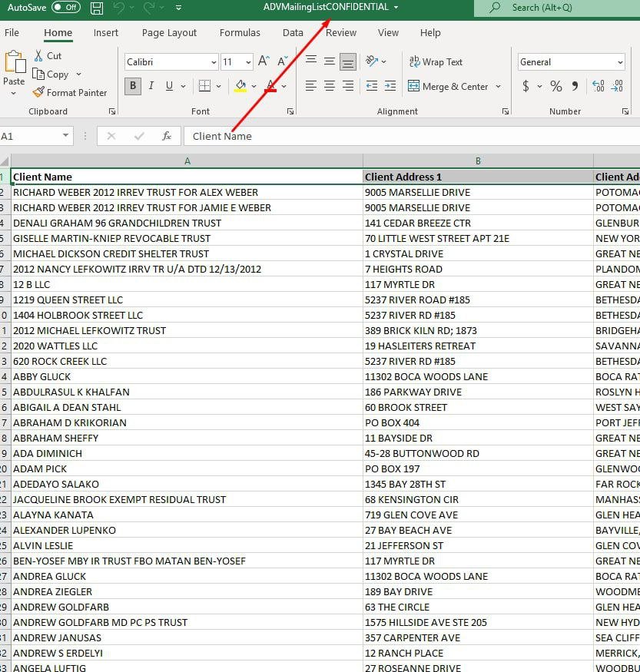Click the Save icon in title bar
This screenshot has width=640, height=672.
97,8
